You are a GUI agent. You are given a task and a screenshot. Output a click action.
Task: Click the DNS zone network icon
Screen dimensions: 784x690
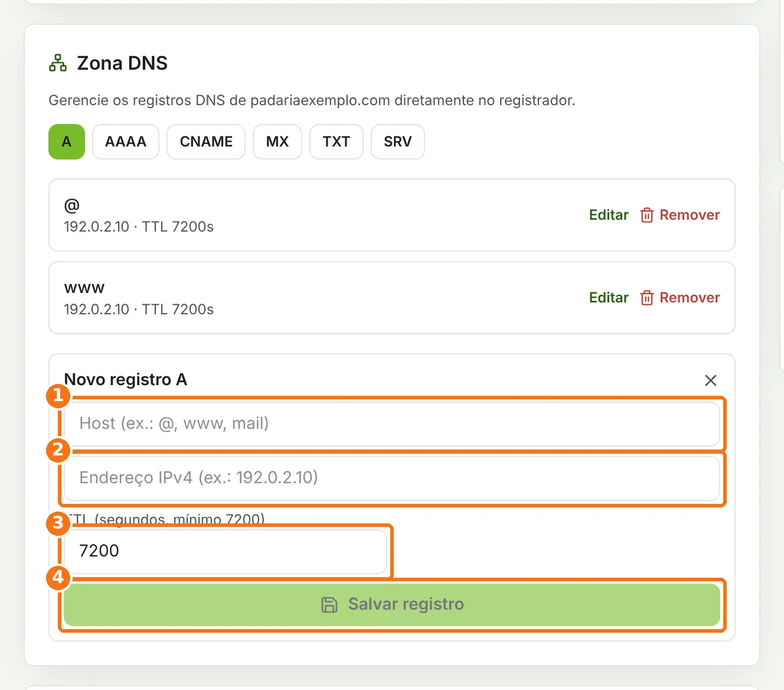(58, 63)
